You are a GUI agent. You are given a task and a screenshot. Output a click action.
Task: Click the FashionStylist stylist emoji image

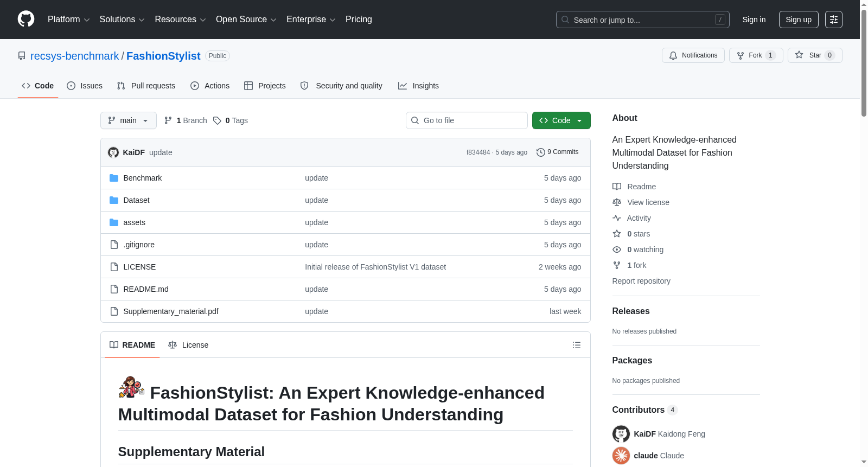[132, 387]
